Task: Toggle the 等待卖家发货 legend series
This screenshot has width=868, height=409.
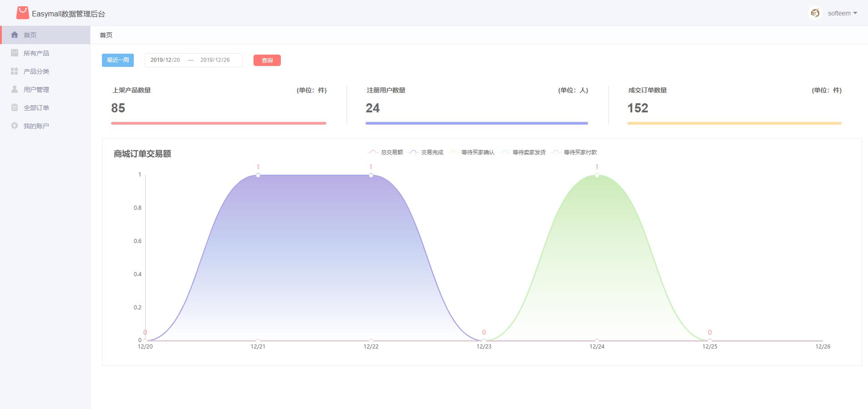Action: coord(523,152)
